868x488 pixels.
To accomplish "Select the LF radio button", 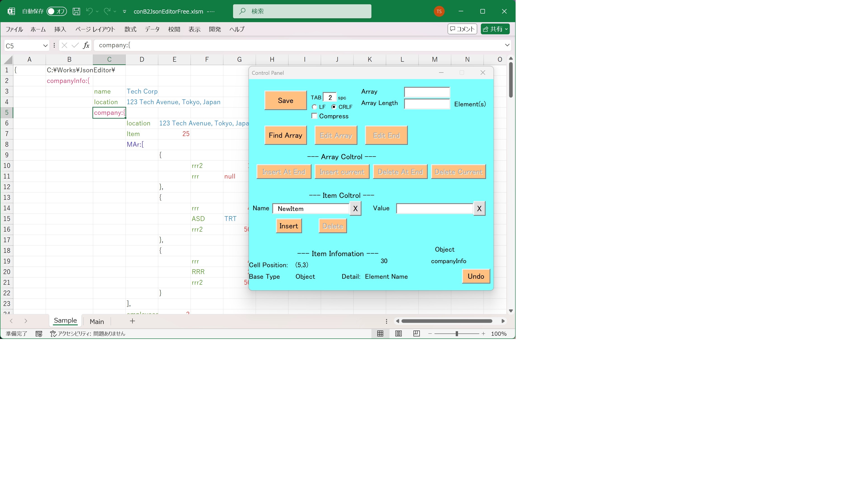I will (314, 107).
